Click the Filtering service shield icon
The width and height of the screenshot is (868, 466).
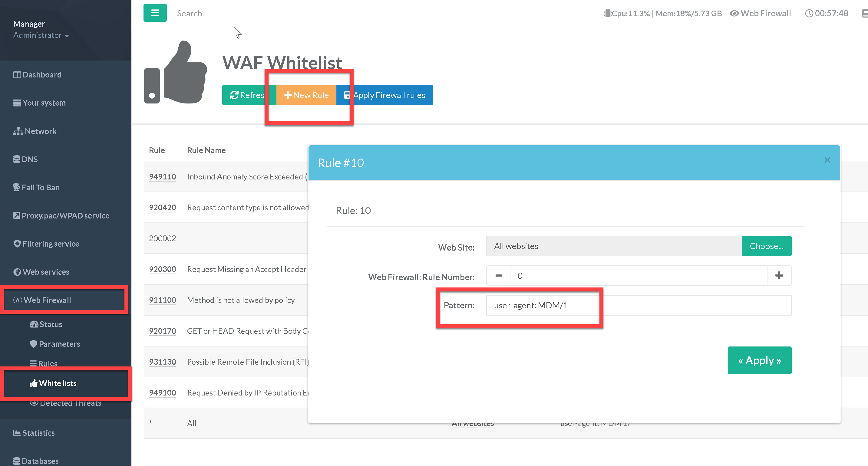point(17,244)
